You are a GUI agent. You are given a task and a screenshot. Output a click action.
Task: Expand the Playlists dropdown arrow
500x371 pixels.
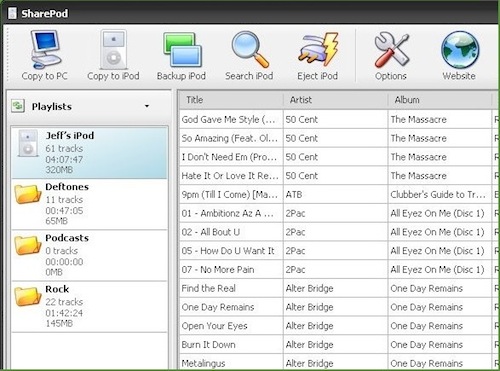pyautogui.click(x=147, y=106)
